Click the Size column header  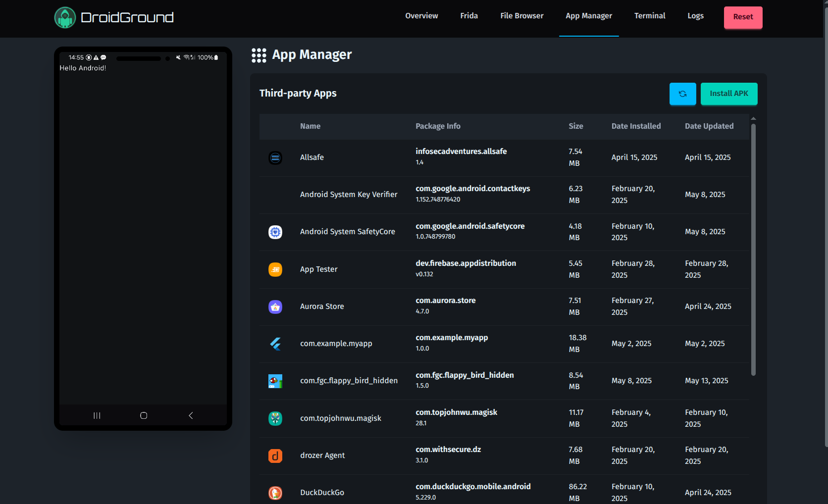point(575,126)
